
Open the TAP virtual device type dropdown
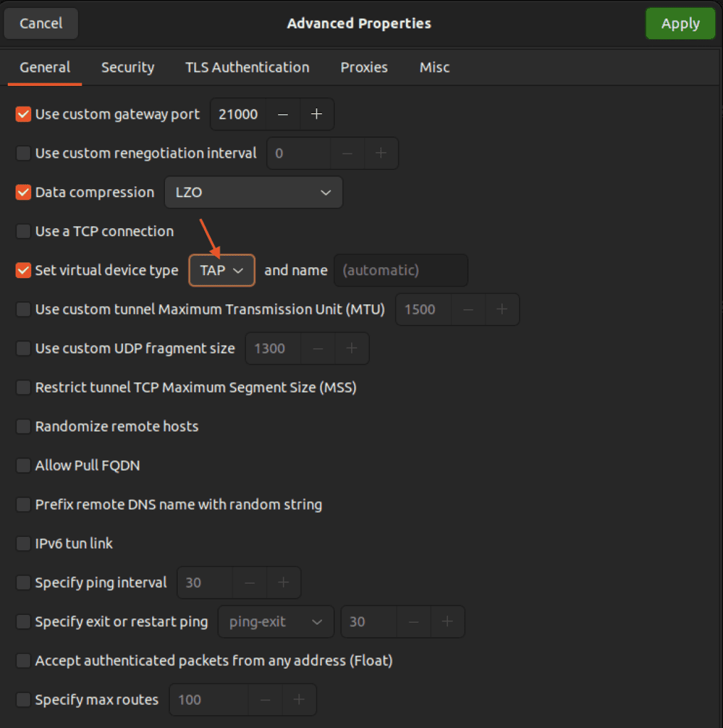coord(222,271)
